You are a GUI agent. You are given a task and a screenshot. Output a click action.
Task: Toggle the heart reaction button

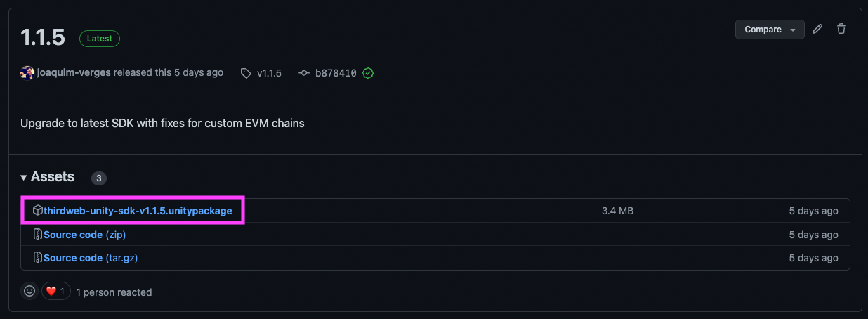click(55, 292)
